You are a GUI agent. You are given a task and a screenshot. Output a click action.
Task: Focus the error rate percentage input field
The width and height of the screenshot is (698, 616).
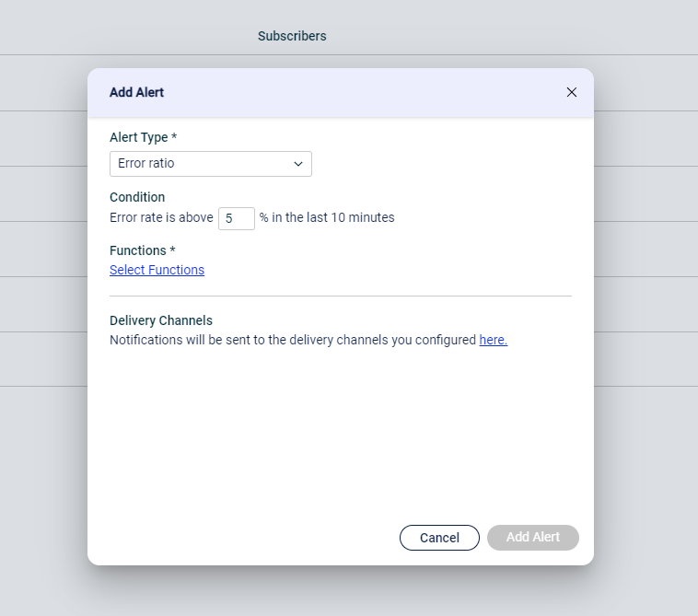[x=237, y=218]
